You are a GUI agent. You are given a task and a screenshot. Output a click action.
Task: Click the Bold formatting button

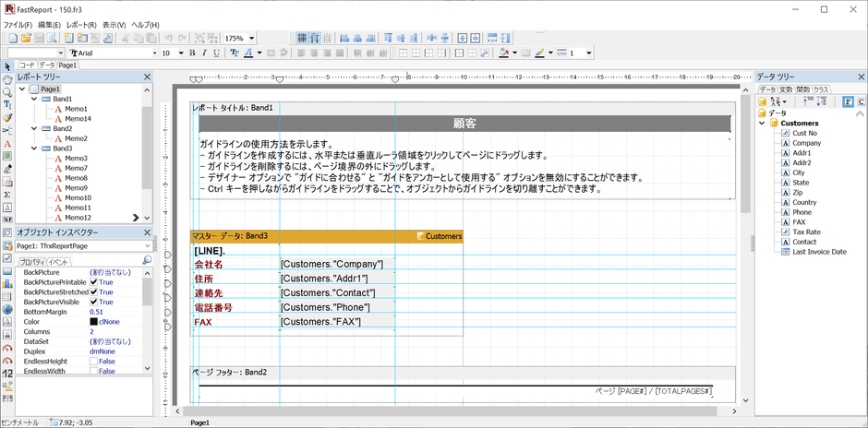pos(192,53)
